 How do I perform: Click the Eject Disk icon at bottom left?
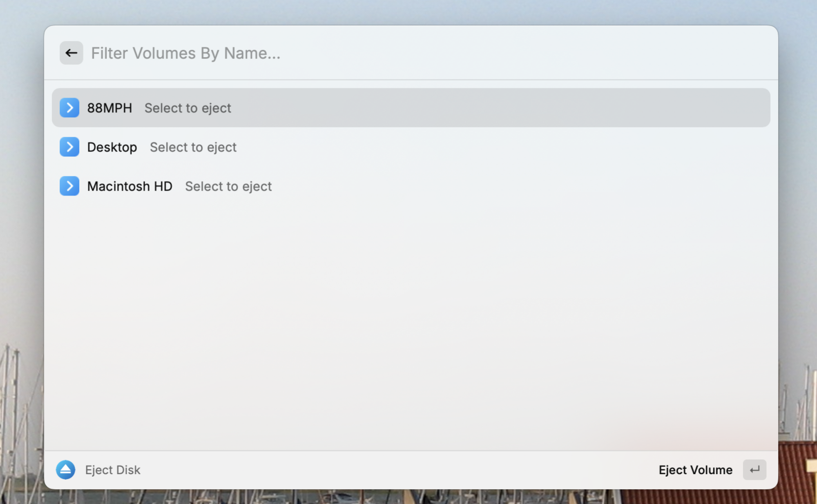pos(66,470)
